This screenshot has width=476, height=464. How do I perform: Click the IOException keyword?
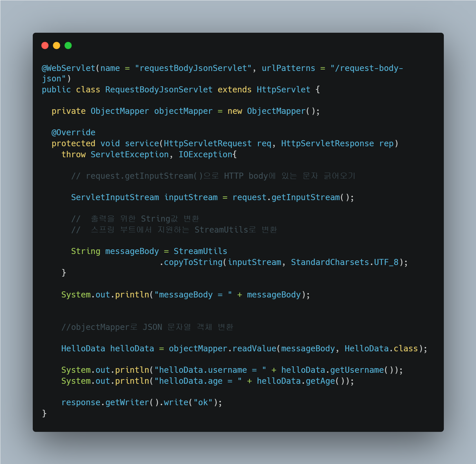pos(205,154)
